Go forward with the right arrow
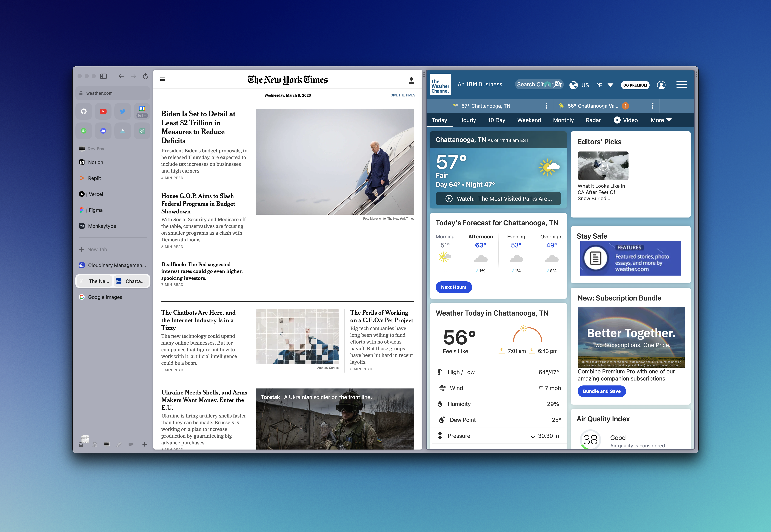Image resolution: width=771 pixels, height=532 pixels. [133, 76]
